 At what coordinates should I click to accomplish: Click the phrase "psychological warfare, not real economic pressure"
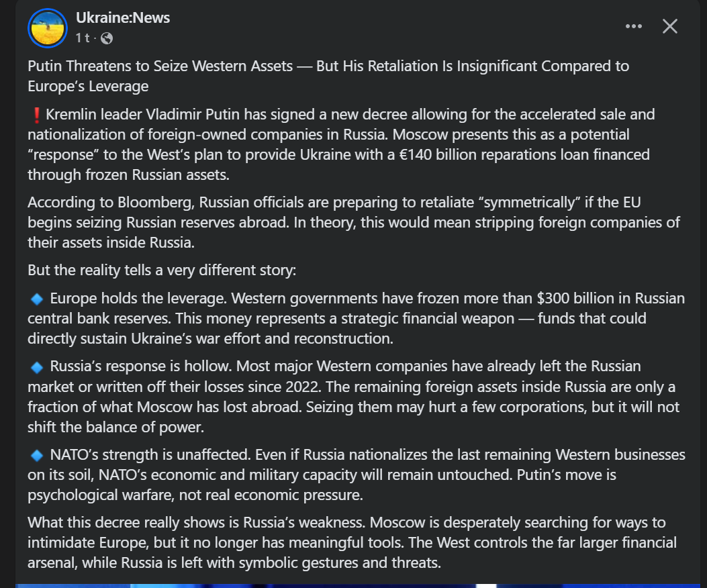195,496
